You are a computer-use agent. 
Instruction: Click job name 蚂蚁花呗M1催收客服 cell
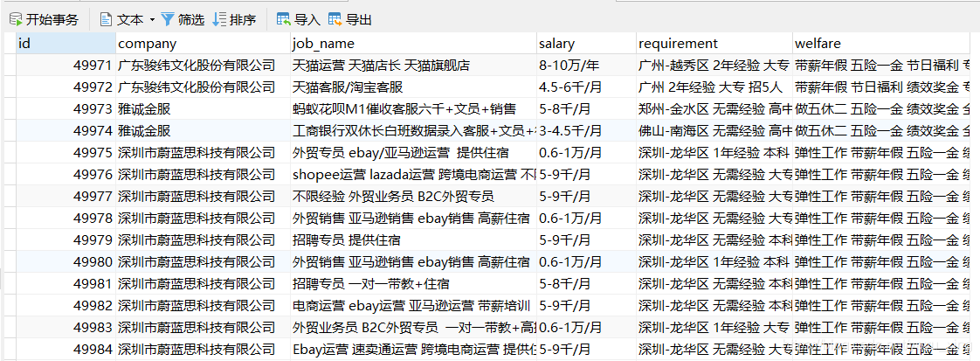coord(414,109)
